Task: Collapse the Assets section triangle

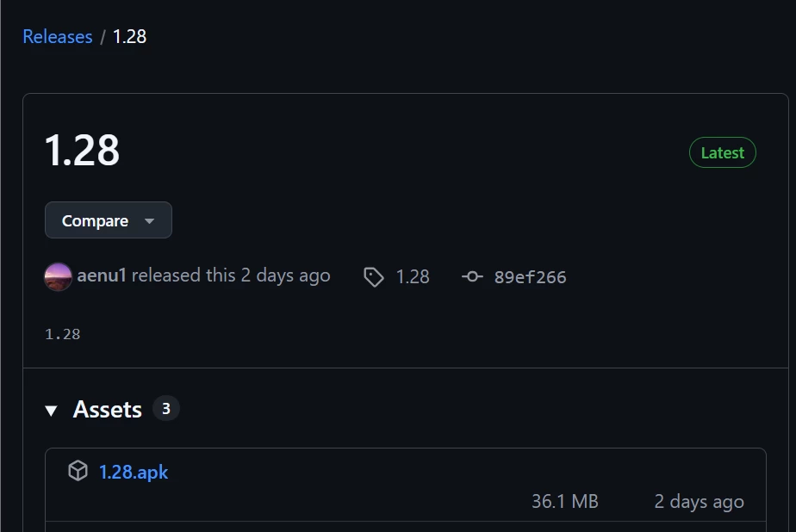Action: pos(52,411)
